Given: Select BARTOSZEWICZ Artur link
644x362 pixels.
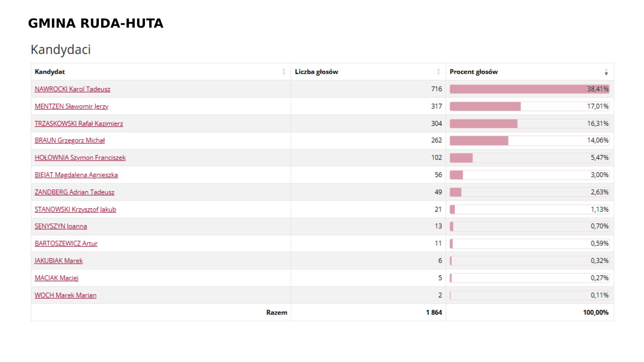Looking at the screenshot, I should point(66,243).
